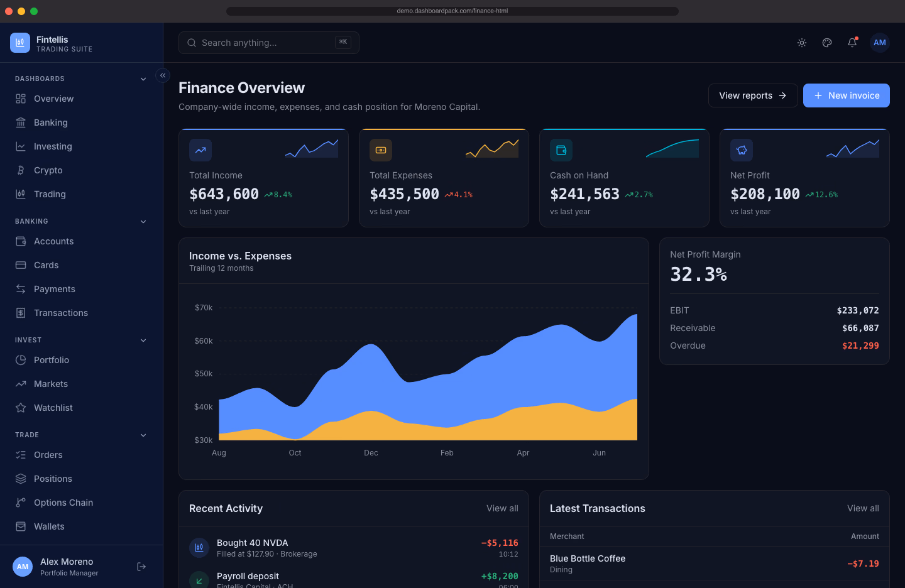
Task: Open the Banking icon in sidebar
Action: point(21,122)
